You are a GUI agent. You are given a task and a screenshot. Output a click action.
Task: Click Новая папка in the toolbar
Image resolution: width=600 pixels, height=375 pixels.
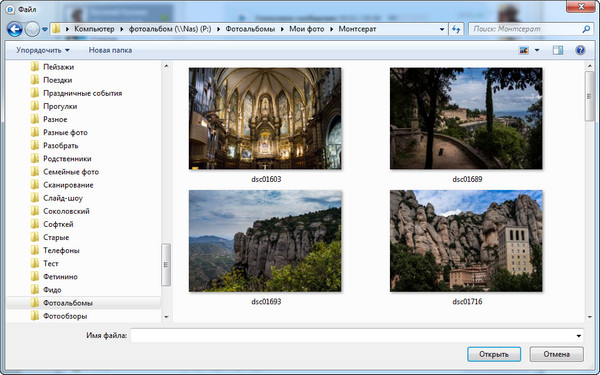[110, 50]
